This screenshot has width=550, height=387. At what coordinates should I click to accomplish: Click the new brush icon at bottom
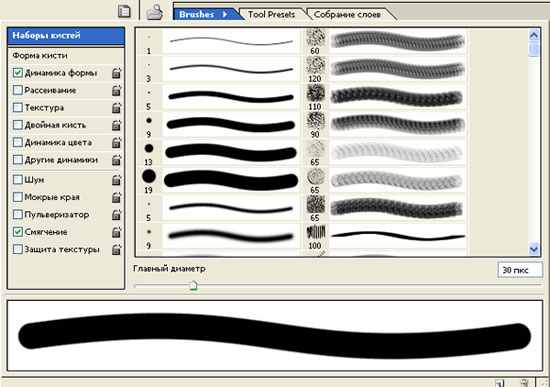click(499, 383)
